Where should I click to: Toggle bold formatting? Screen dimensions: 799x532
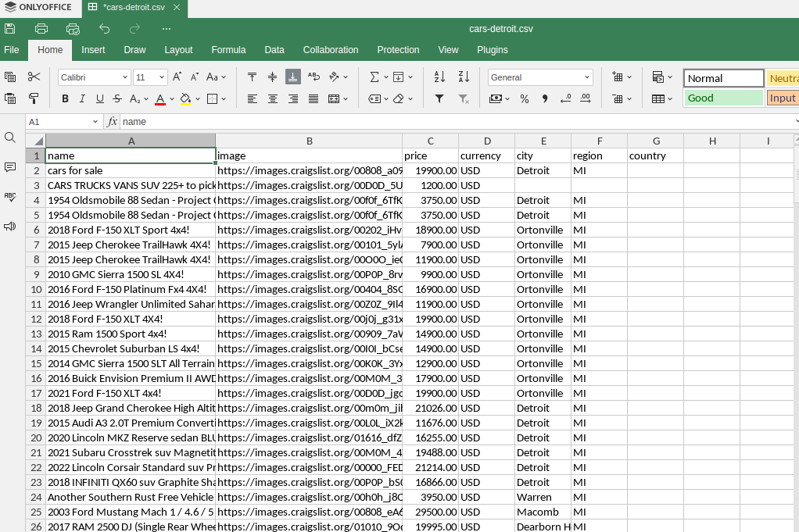(65, 98)
